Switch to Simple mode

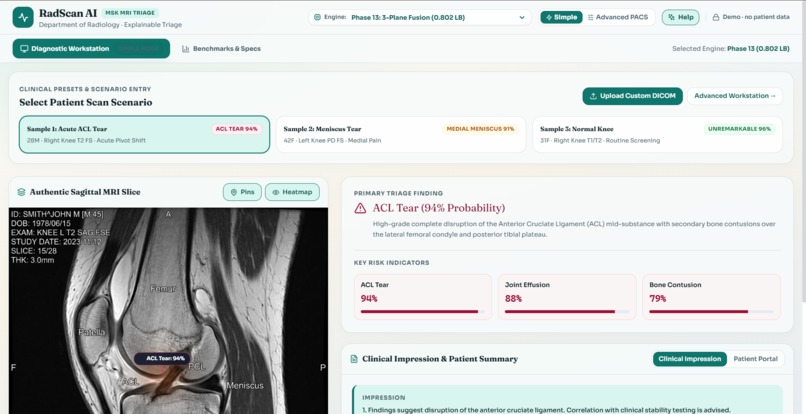pyautogui.click(x=561, y=17)
